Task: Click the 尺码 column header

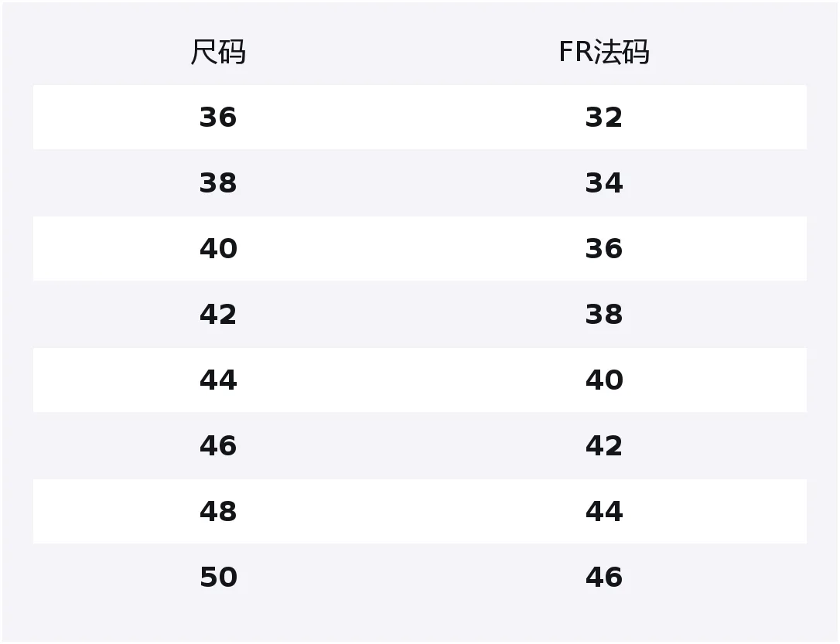Action: click(x=218, y=53)
